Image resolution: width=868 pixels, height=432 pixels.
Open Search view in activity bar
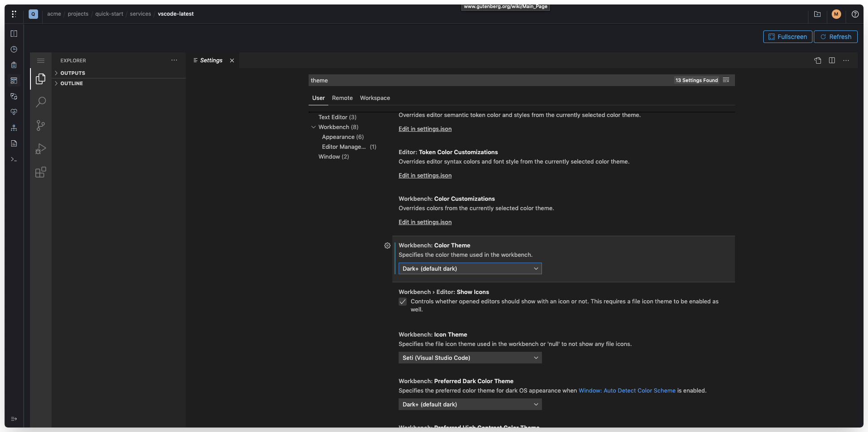(41, 102)
